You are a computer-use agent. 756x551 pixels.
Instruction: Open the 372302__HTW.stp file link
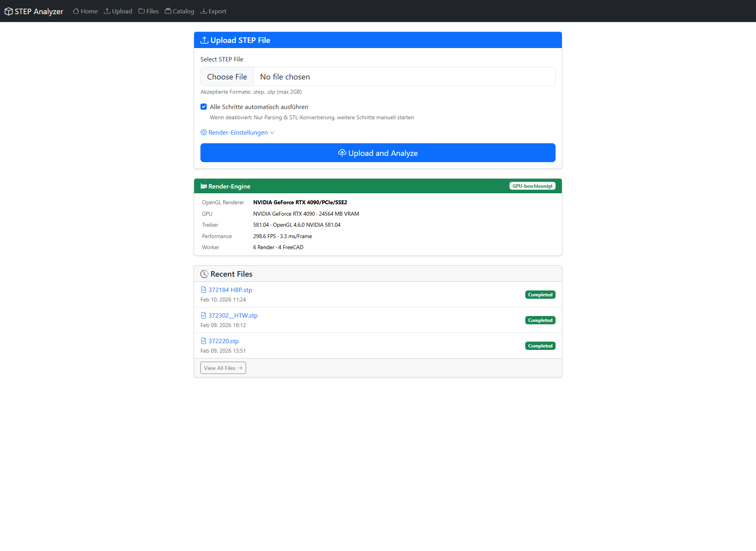point(233,315)
